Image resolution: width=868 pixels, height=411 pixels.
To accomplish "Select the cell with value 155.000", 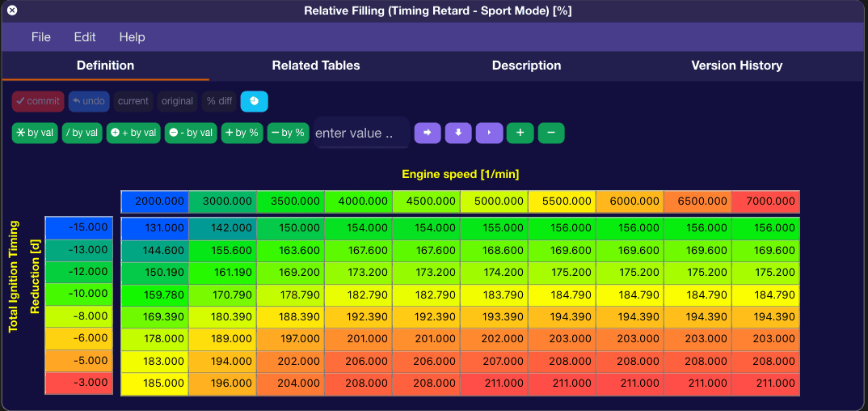I will click(x=495, y=228).
